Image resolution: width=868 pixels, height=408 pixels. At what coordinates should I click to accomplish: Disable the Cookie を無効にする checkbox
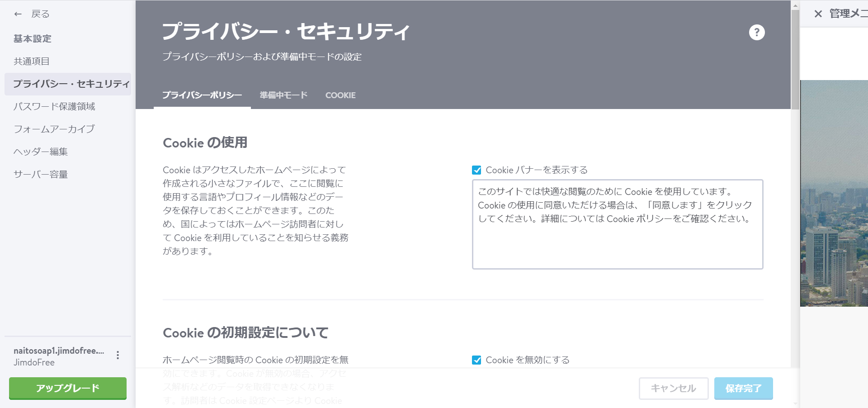point(476,360)
